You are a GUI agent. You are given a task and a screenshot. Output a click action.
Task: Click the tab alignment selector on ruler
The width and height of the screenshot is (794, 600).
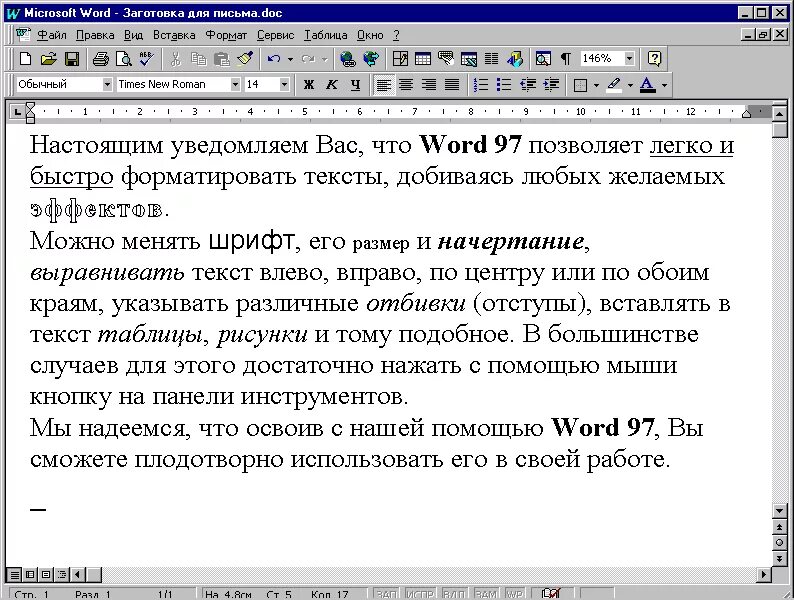pyautogui.click(x=17, y=111)
